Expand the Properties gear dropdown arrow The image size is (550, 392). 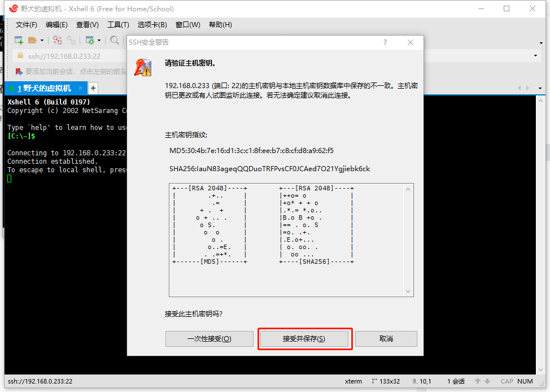click(99, 41)
